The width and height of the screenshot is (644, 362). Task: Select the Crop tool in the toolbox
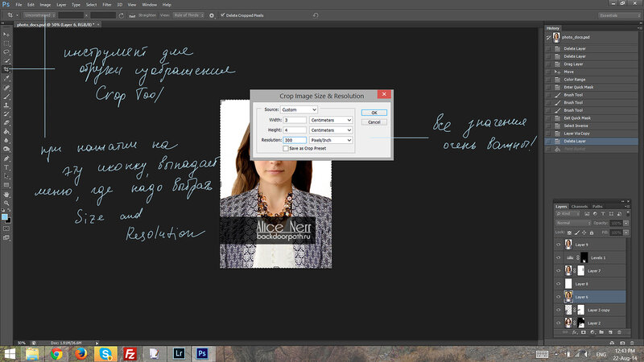tap(6, 69)
